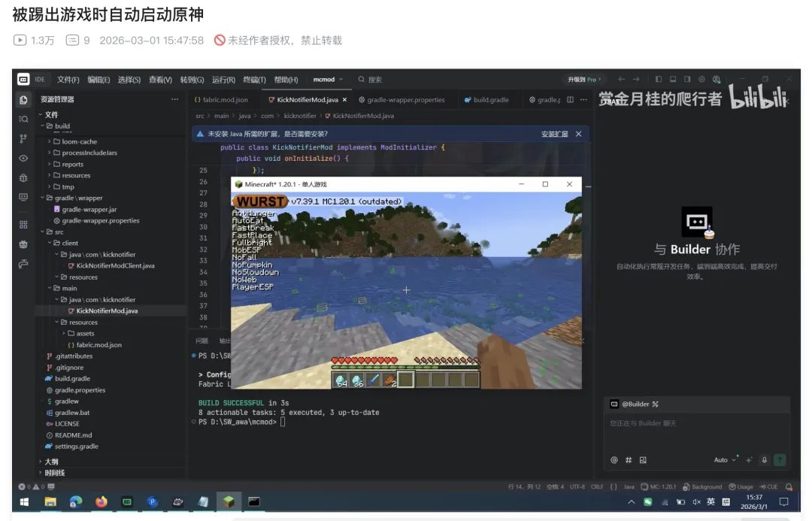Click the send button in the Builder chat
This screenshot has width=812, height=521.
coord(780,460)
